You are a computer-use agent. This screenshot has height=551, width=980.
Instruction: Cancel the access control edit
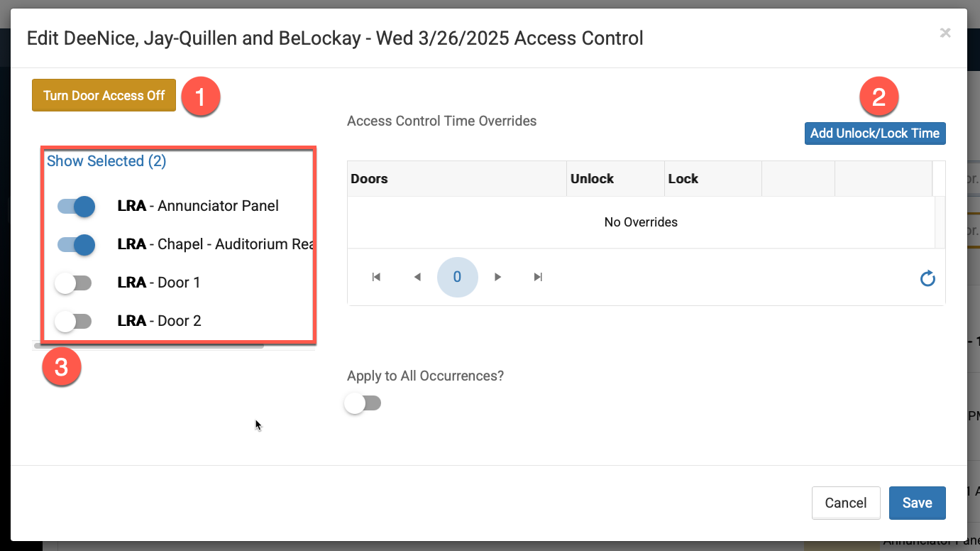[846, 503]
